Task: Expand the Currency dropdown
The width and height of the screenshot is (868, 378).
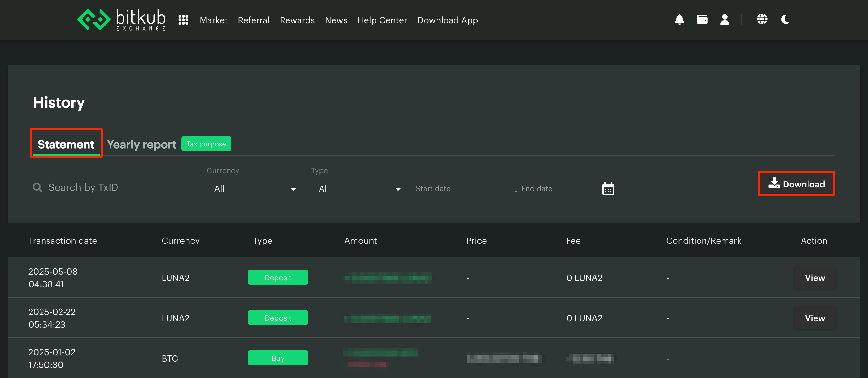Action: coord(254,189)
